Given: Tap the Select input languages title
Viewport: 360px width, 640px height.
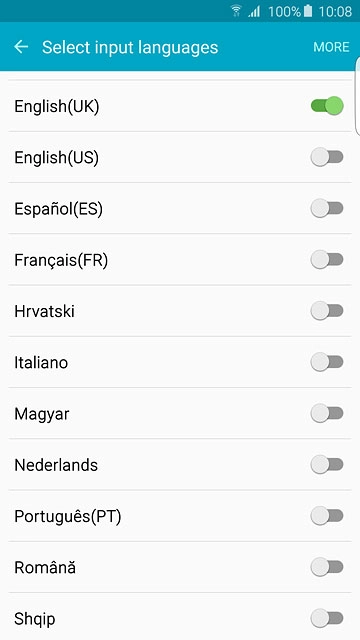Looking at the screenshot, I should (130, 47).
